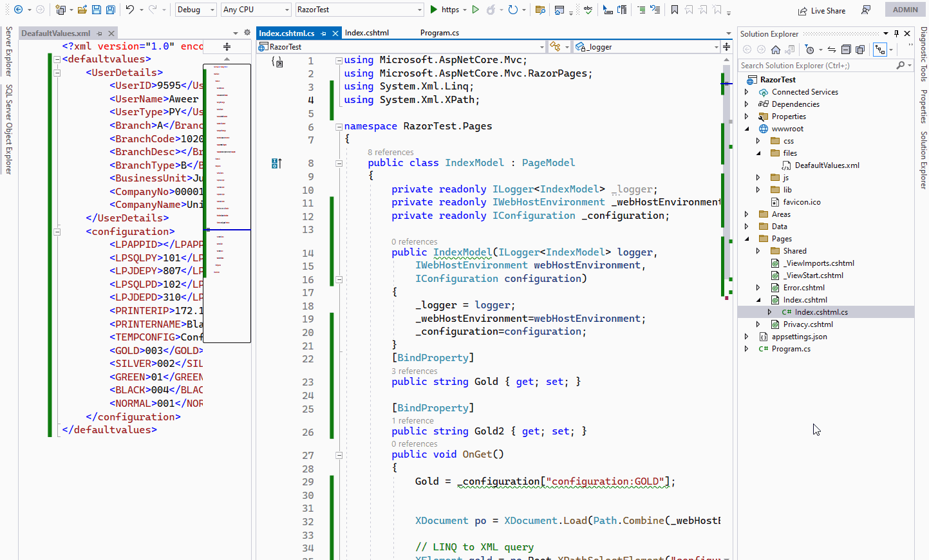Click the Open File folder icon

[x=82, y=10]
